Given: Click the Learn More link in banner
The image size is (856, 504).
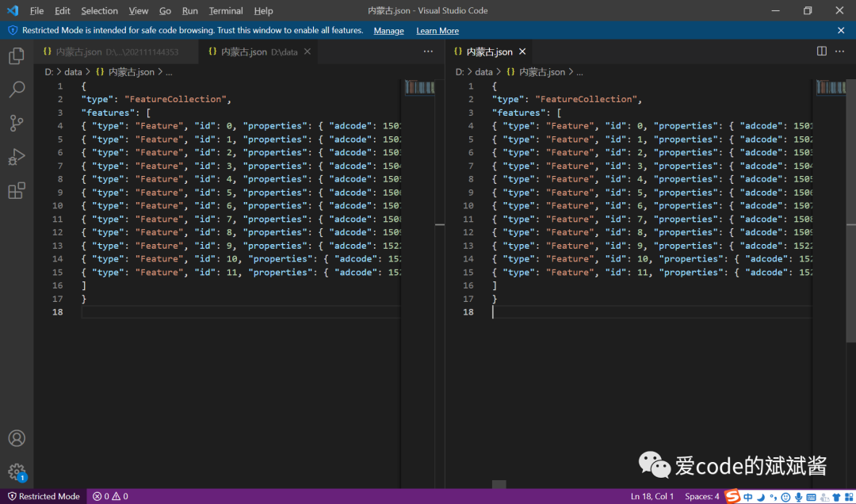Looking at the screenshot, I should (438, 31).
